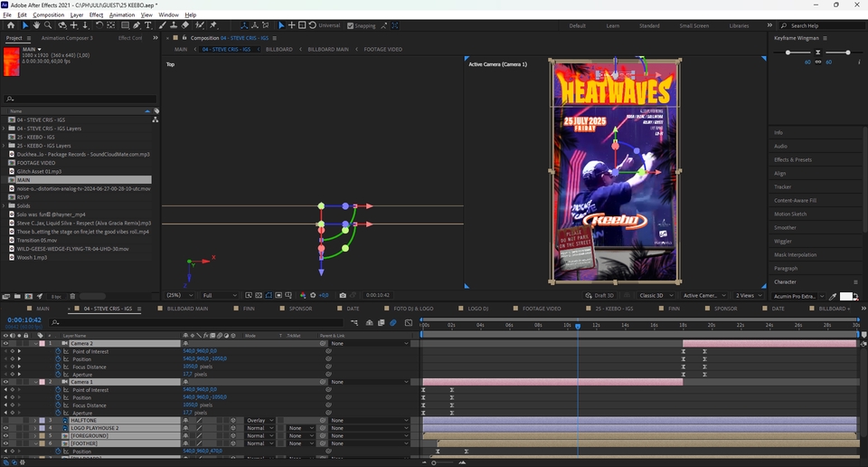Open the Layer menu

(x=77, y=15)
